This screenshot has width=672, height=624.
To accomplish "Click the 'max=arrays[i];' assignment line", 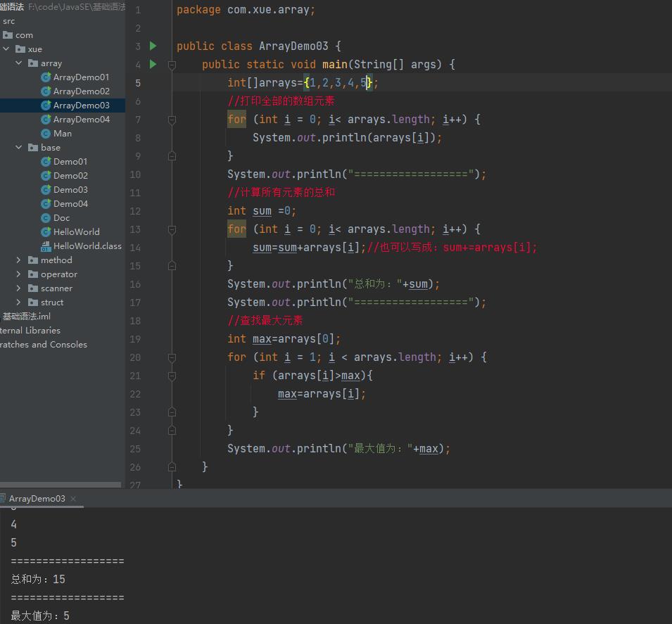I will point(322,394).
